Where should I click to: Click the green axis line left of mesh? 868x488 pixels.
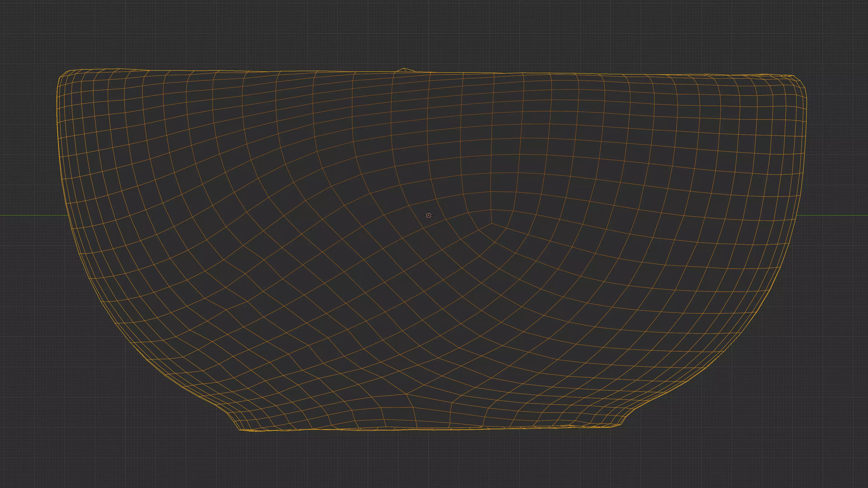(34, 215)
